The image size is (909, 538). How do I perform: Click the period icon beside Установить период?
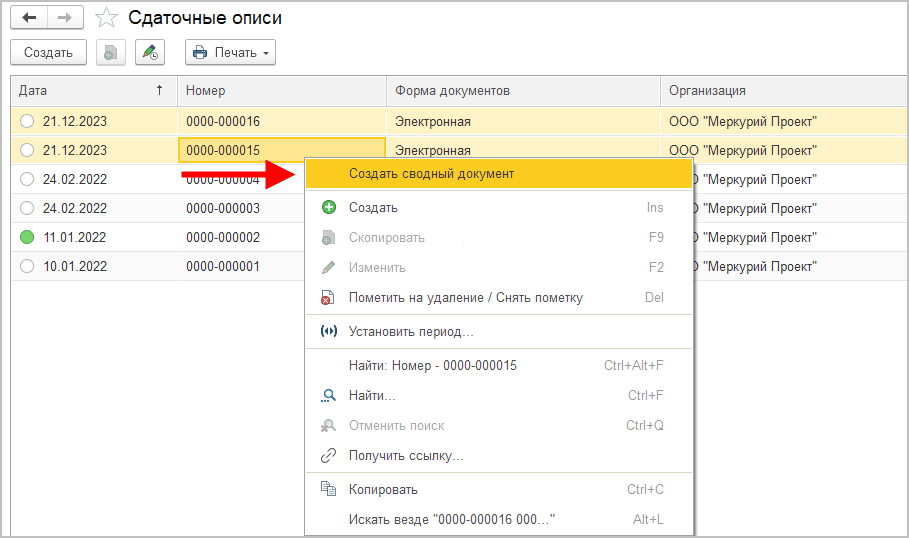pyautogui.click(x=328, y=331)
